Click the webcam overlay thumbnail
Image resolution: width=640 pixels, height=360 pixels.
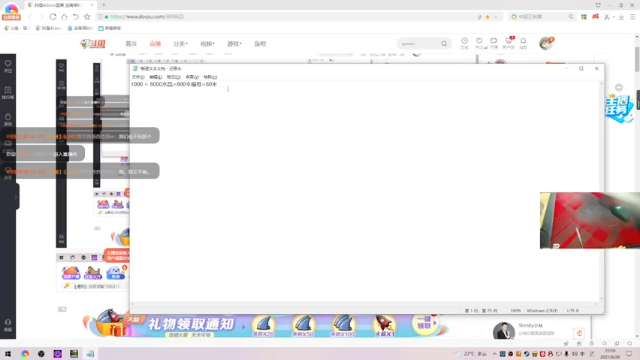[x=590, y=220]
